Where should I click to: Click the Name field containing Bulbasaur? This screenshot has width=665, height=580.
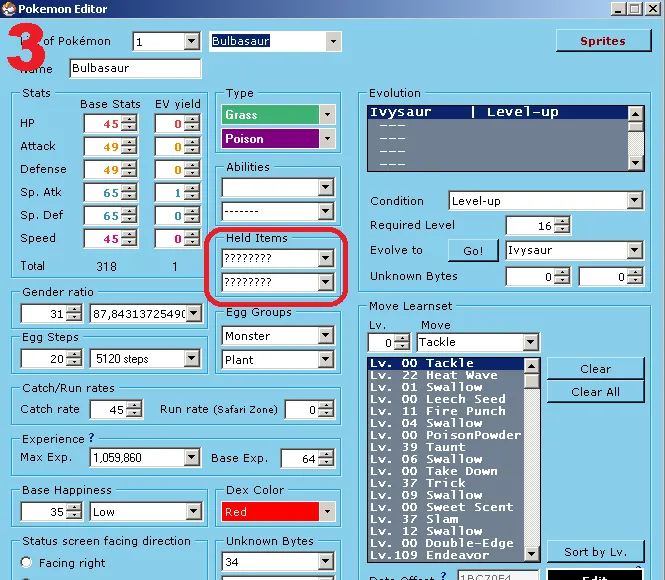pyautogui.click(x=135, y=68)
